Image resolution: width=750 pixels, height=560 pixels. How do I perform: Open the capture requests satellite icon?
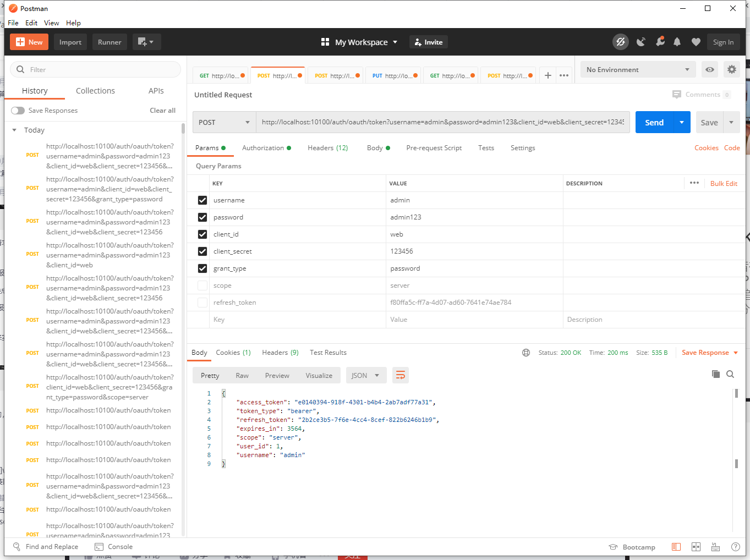[640, 42]
